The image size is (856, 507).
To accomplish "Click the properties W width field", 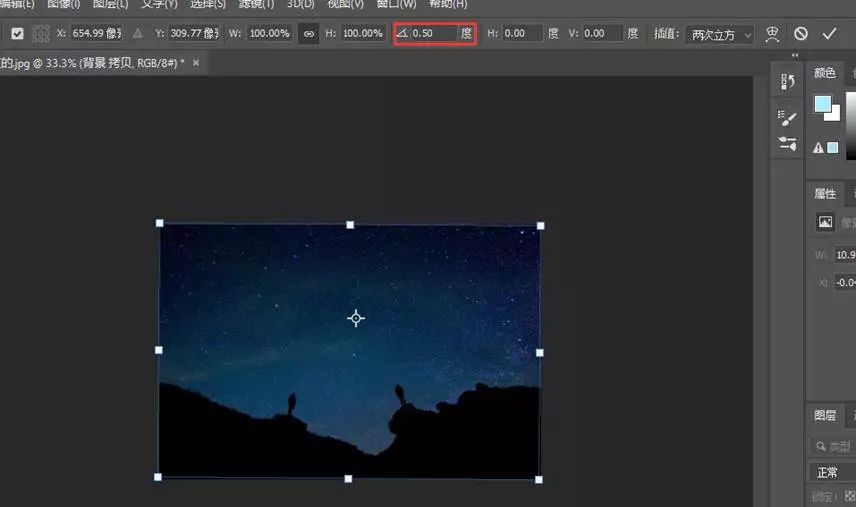I will (x=845, y=255).
